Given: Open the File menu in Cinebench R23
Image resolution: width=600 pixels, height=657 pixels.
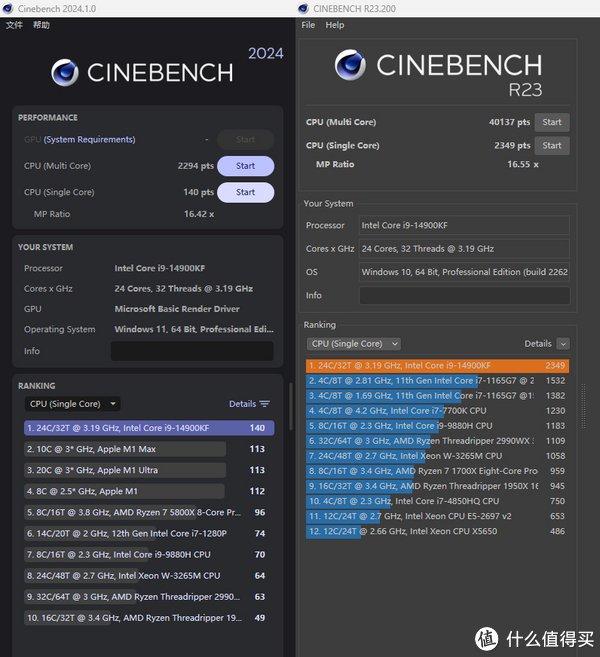Looking at the screenshot, I should point(308,25).
